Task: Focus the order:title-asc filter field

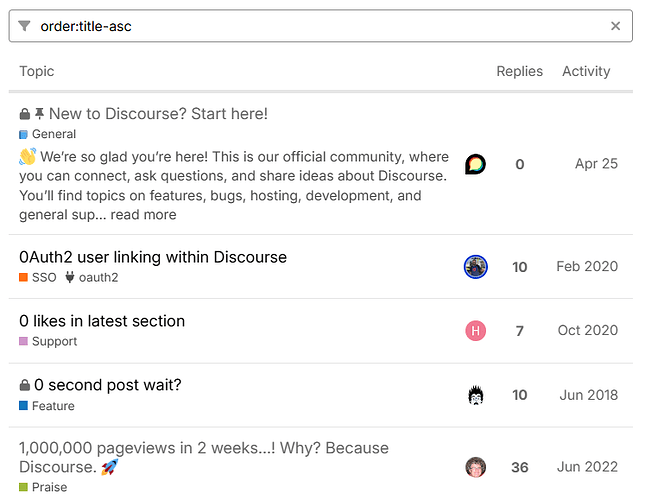Action: [321, 26]
